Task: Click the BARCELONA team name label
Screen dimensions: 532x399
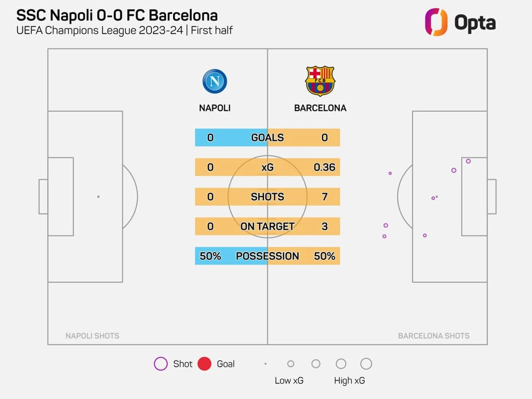Action: tap(320, 108)
